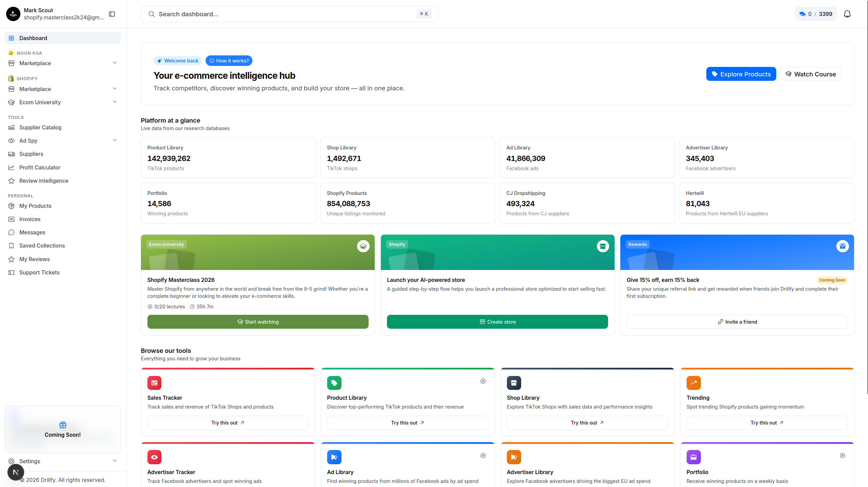The width and height of the screenshot is (868, 487).
Task: Play the Ad Library tool video
Action: pos(483,455)
